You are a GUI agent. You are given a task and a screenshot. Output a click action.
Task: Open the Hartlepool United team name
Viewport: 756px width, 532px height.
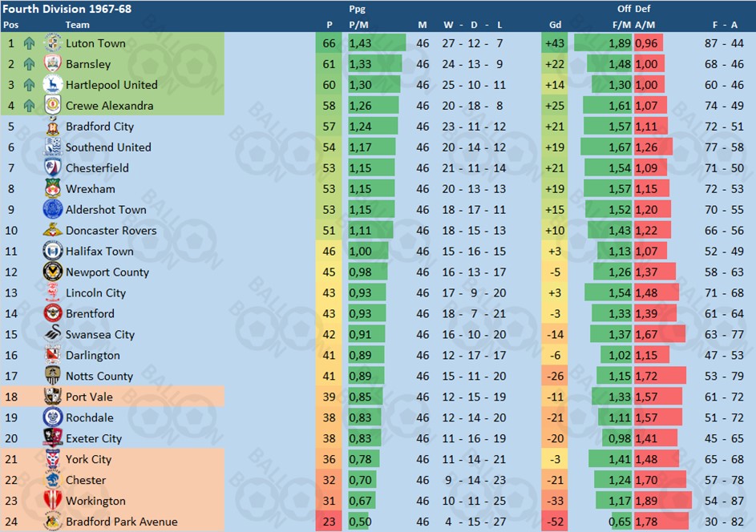point(111,85)
